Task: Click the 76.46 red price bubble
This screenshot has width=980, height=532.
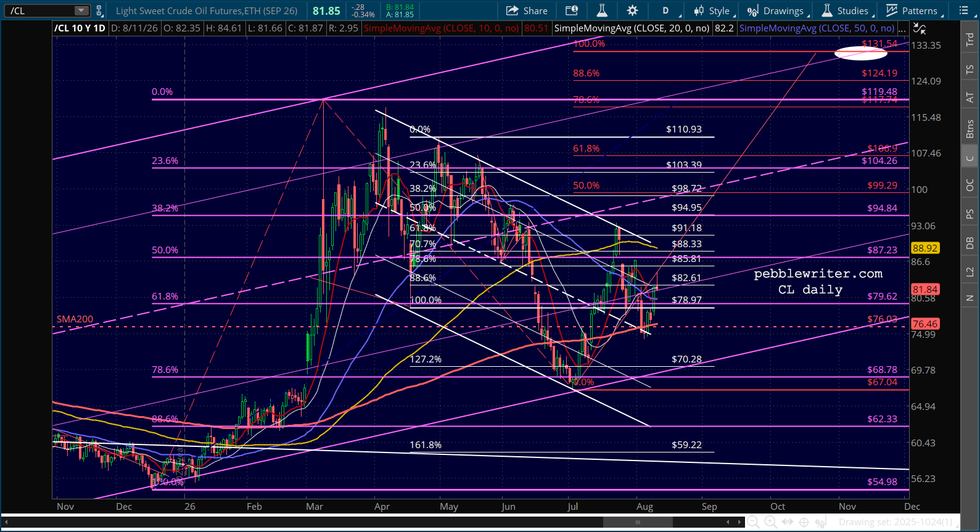Action: (x=925, y=324)
